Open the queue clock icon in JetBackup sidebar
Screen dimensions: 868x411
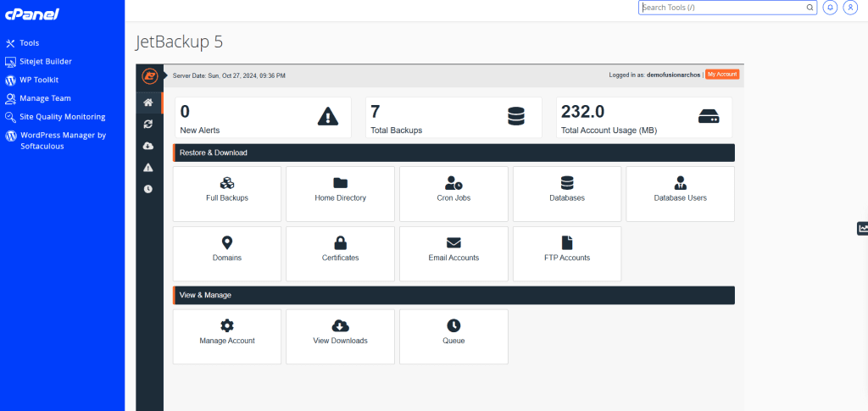(x=148, y=189)
